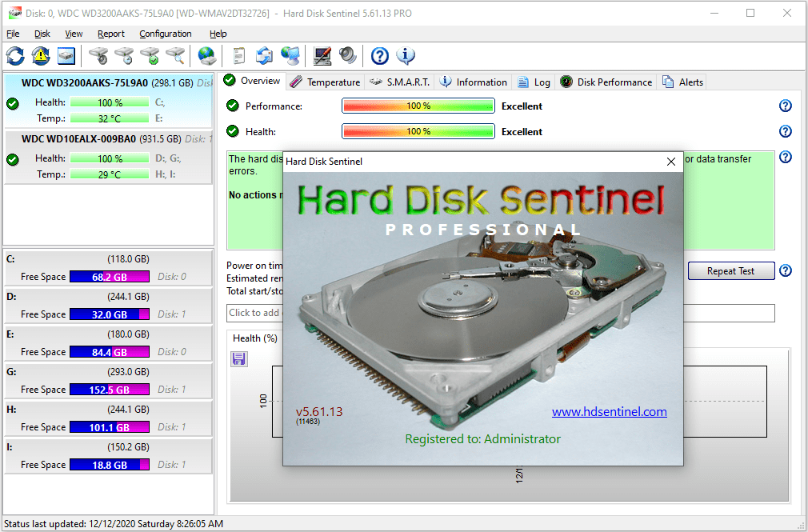Viewport: 808px width, 532px height.
Task: Click the 'Registered to: Administrator' text
Action: click(483, 438)
